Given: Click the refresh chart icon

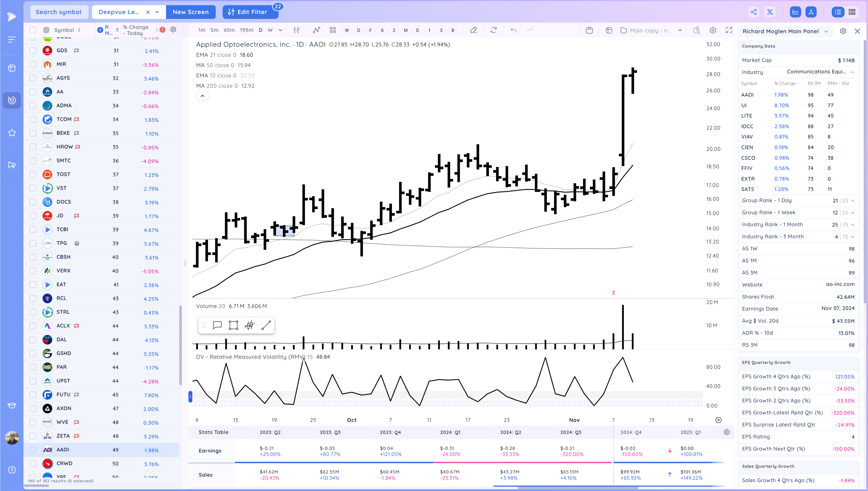Looking at the screenshot, I should [493, 30].
